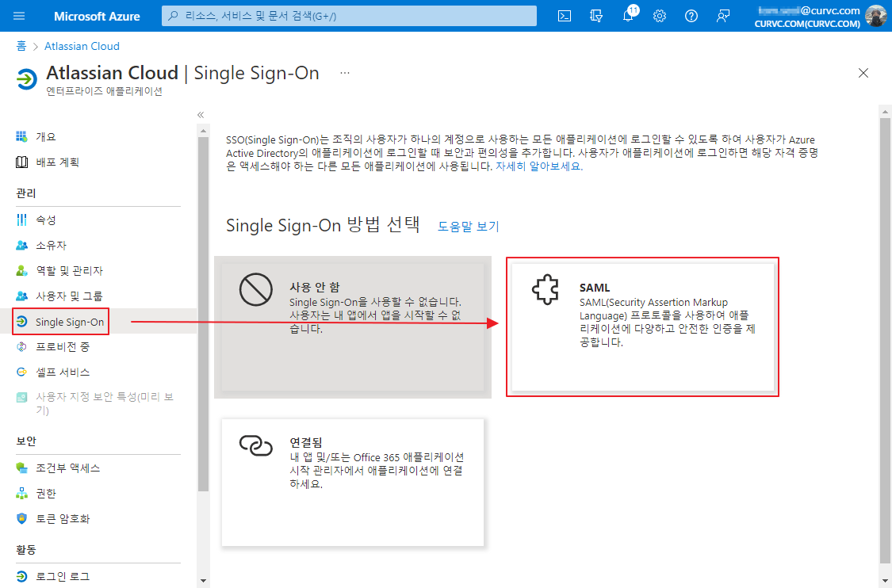Open 개요 in the side menu
This screenshot has width=892, height=588.
coord(46,136)
